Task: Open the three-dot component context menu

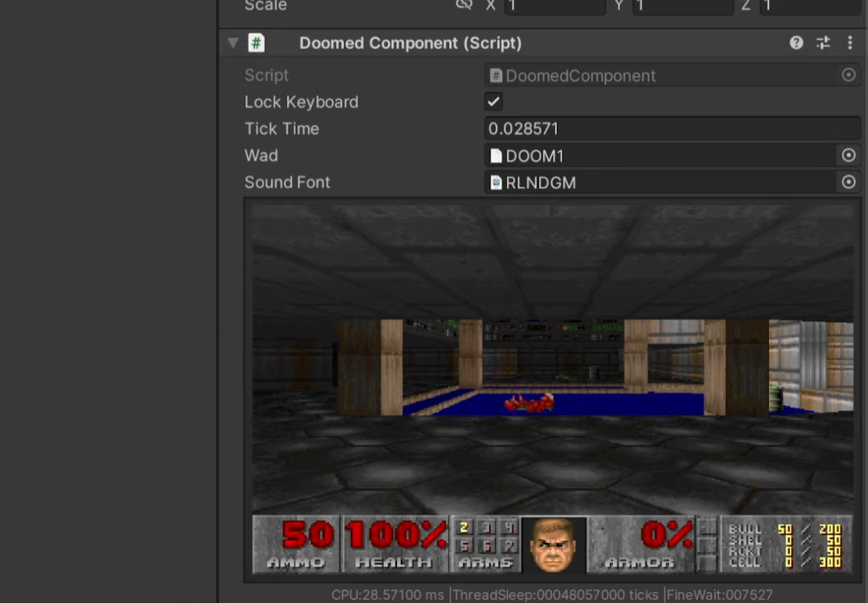Action: 850,43
